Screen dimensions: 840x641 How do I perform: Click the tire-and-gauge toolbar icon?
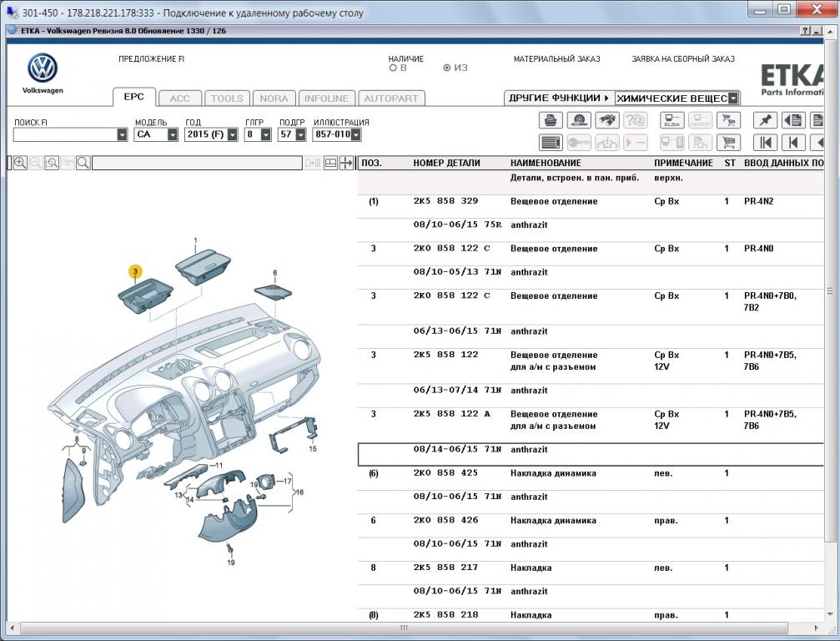coord(579,120)
